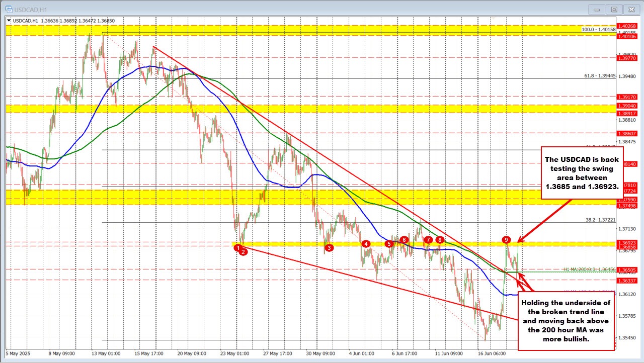
Task: Select the red 1.39770 price label
Action: click(627, 58)
